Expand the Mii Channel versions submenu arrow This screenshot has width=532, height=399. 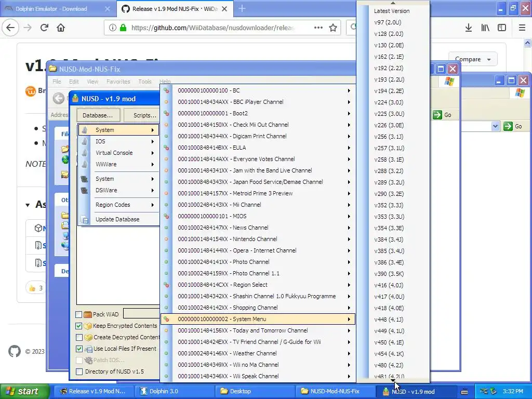[x=349, y=205]
